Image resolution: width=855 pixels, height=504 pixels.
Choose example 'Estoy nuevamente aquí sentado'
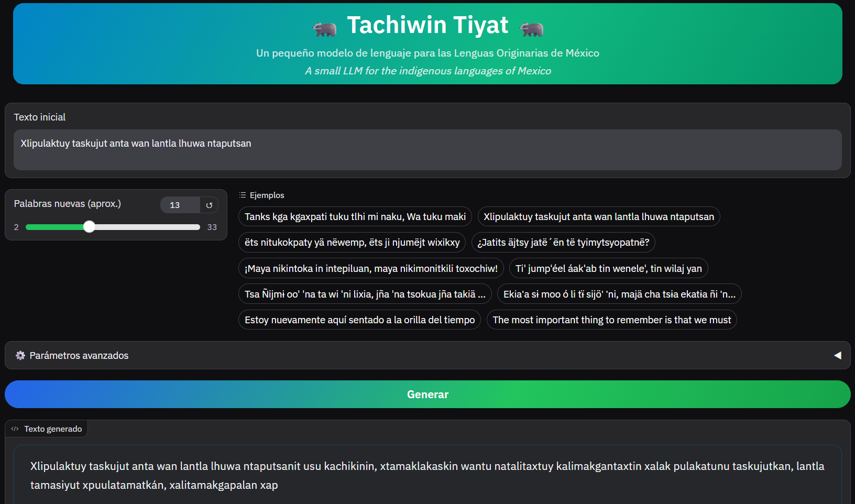[x=360, y=320]
